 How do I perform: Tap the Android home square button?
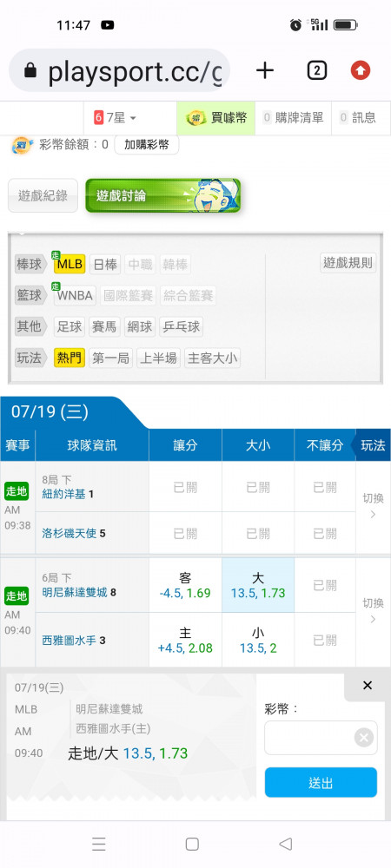(192, 844)
